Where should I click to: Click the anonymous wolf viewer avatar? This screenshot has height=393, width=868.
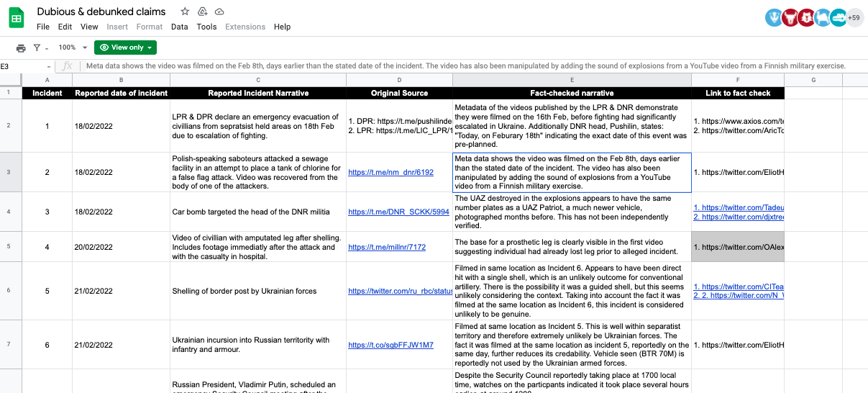(x=806, y=18)
